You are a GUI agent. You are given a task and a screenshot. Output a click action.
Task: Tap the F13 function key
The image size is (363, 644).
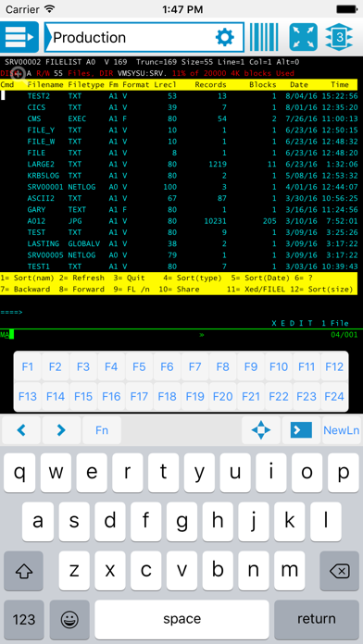[27, 396]
